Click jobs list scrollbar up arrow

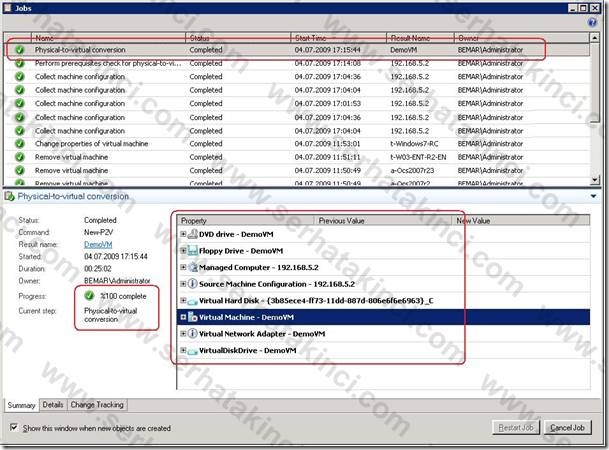click(x=595, y=38)
